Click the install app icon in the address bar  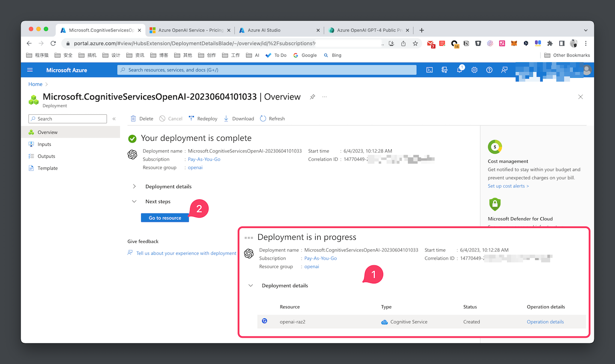point(391,43)
